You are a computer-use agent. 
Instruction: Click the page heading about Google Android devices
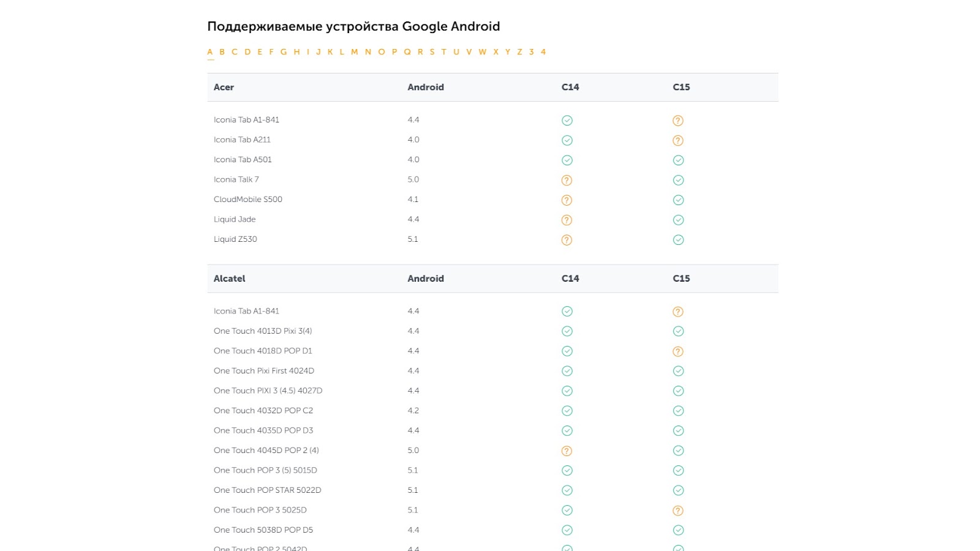(353, 26)
